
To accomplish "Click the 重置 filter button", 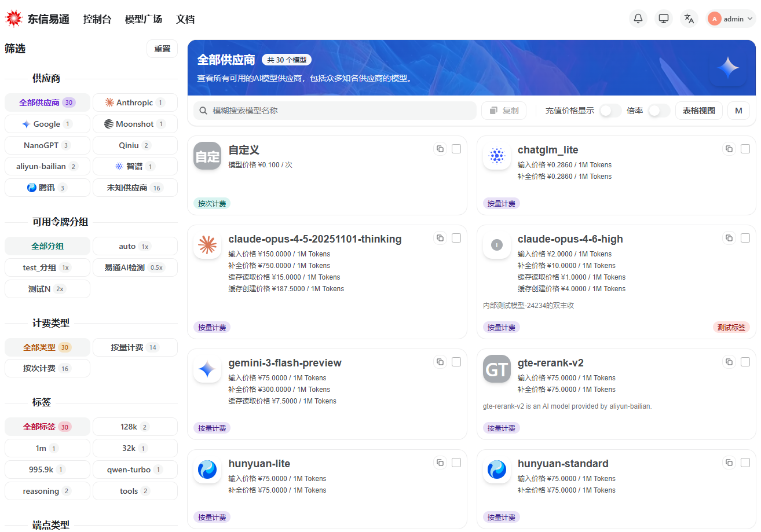I will tap(162, 49).
